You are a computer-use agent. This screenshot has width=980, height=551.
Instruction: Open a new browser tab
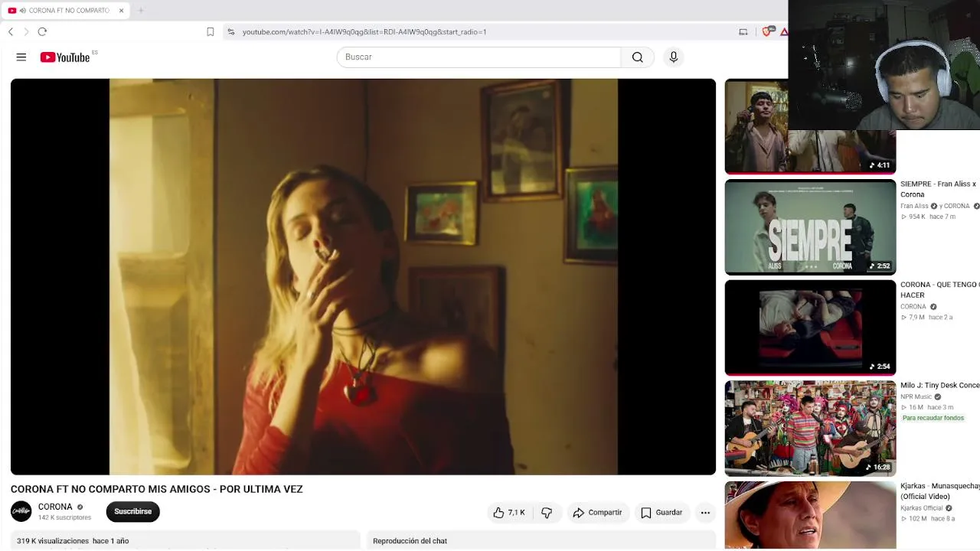(141, 11)
